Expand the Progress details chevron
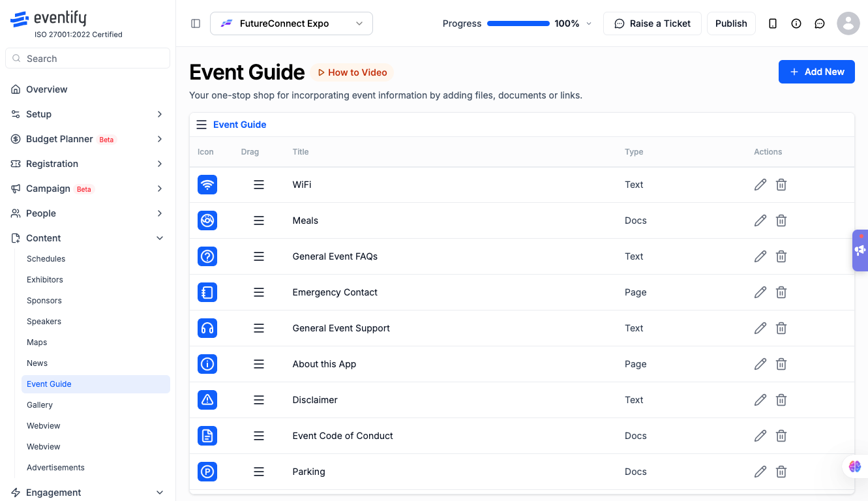Viewport: 868px width, 501px height. pyautogui.click(x=589, y=23)
